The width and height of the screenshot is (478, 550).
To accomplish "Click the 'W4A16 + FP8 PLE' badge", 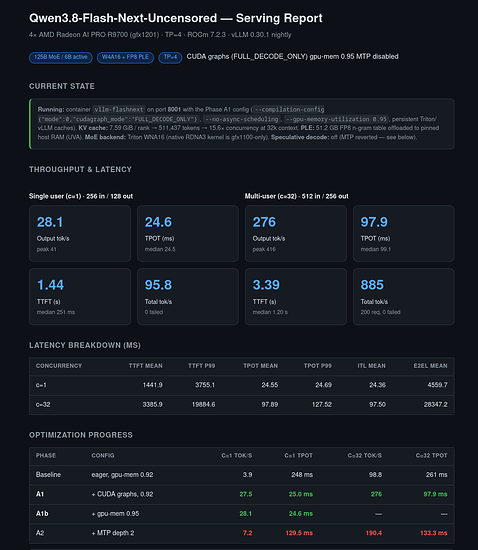I will coord(125,57).
